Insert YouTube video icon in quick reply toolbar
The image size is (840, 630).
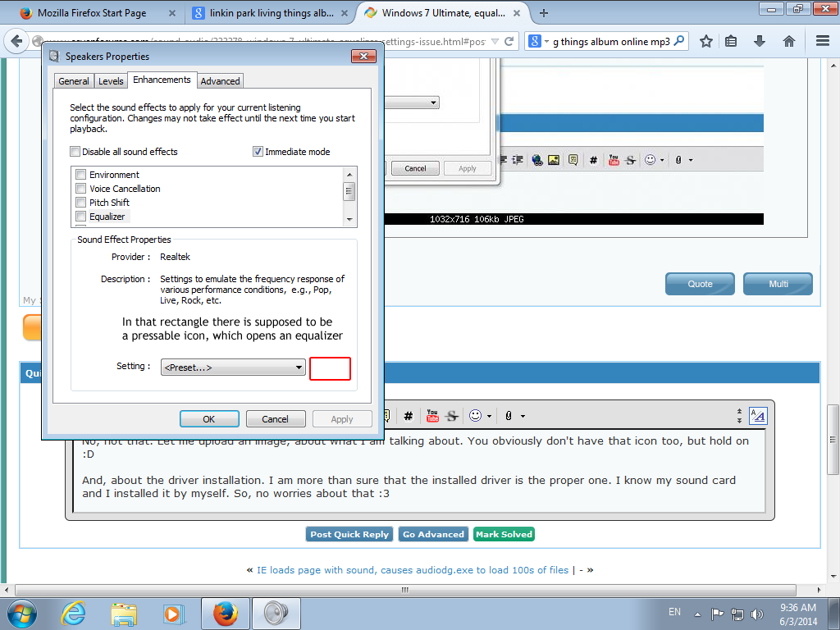[432, 416]
